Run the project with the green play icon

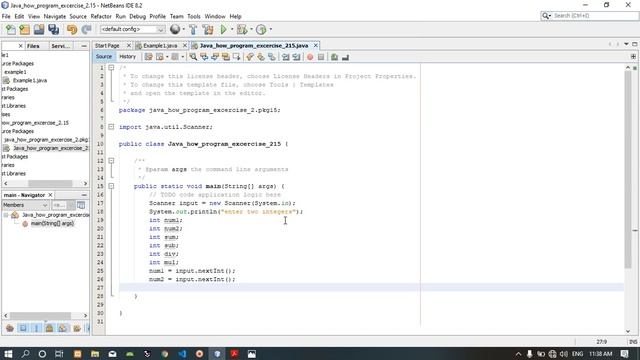pos(224,29)
